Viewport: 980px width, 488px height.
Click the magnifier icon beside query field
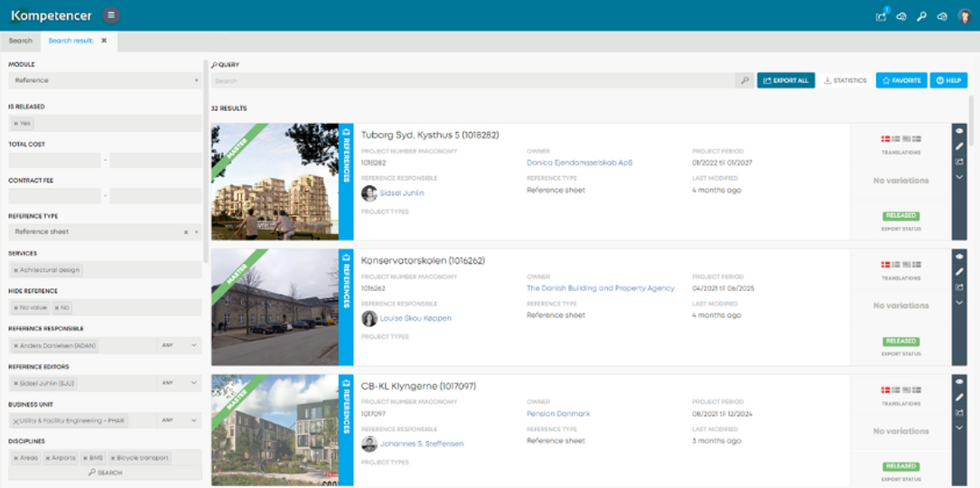pyautogui.click(x=744, y=80)
